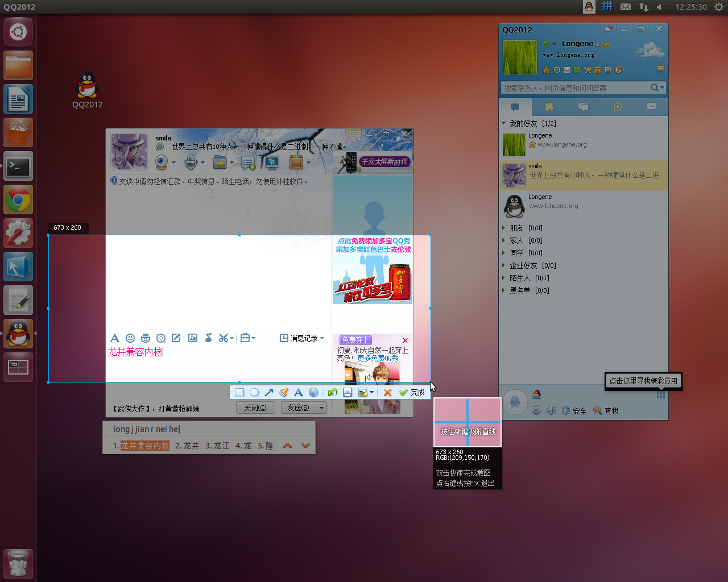Open system settings gear in QQ panel bottom

536,410
